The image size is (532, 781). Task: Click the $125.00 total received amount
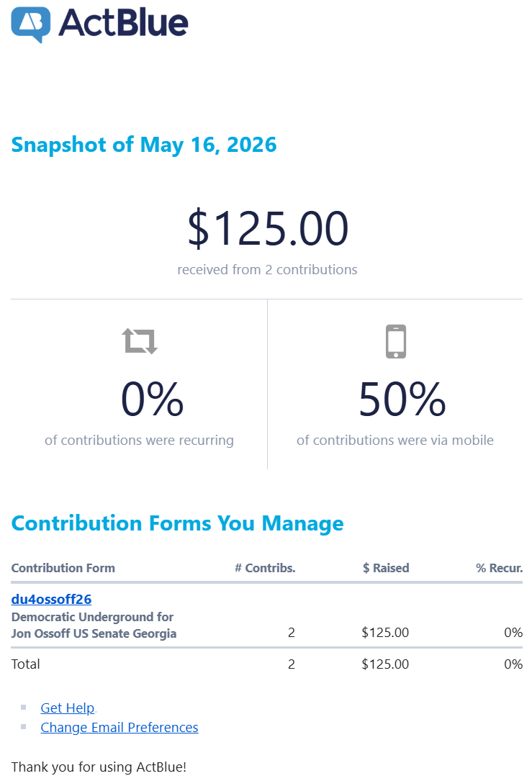[268, 229]
